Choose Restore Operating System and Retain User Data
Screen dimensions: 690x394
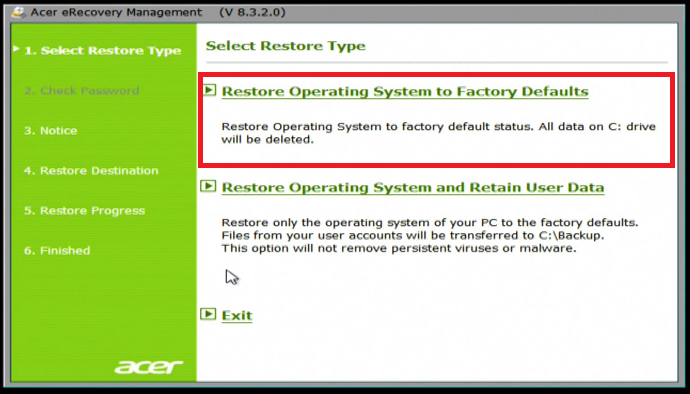click(x=413, y=188)
